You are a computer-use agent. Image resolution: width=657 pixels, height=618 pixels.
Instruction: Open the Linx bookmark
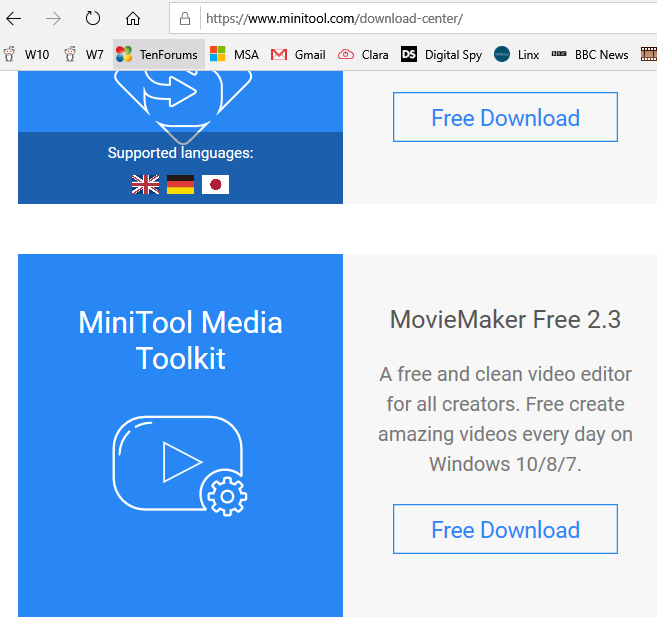tap(517, 54)
